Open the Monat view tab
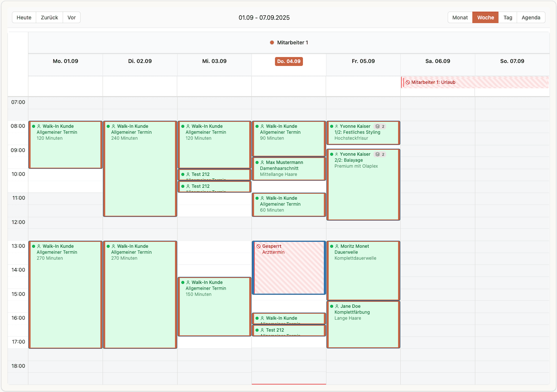This screenshot has width=557, height=392. click(x=460, y=17)
